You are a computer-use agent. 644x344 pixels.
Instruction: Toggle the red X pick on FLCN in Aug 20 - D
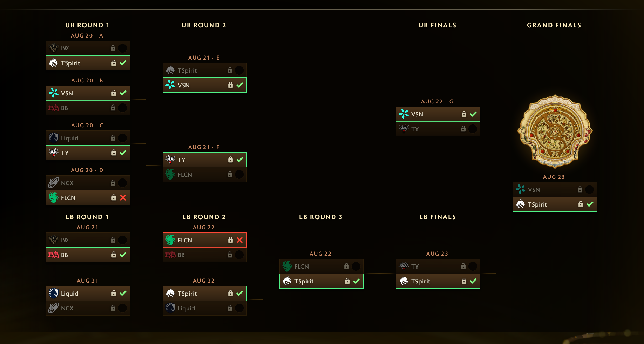[123, 197]
